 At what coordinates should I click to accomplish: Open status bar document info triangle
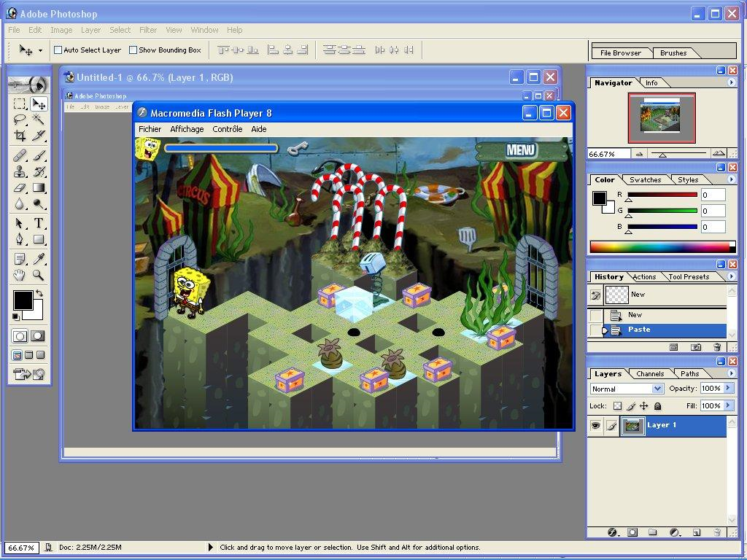click(211, 547)
